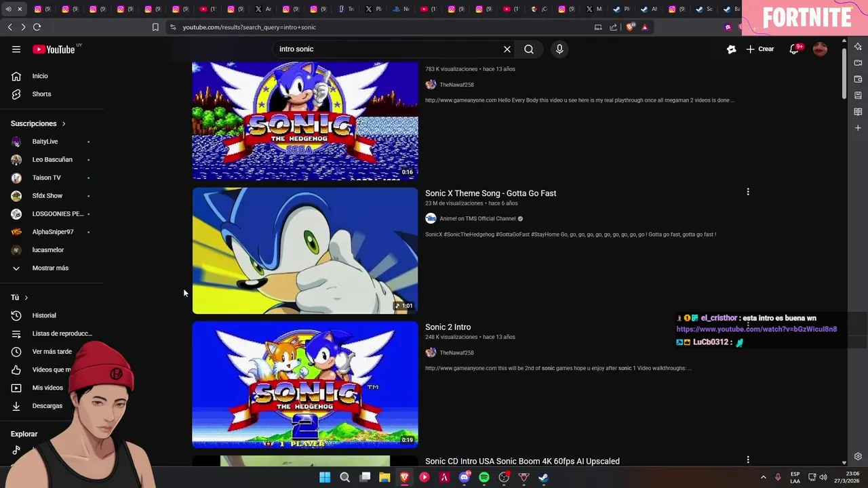Open the share icon in the address bar
868x488 pixels.
tap(614, 27)
